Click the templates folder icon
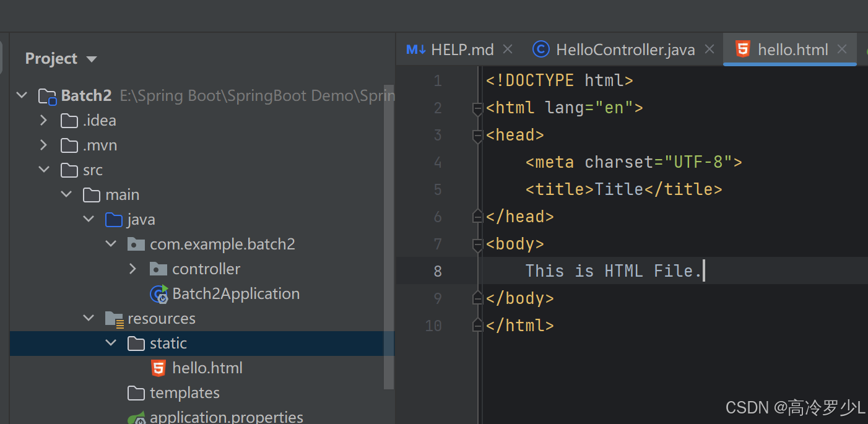 coord(136,392)
